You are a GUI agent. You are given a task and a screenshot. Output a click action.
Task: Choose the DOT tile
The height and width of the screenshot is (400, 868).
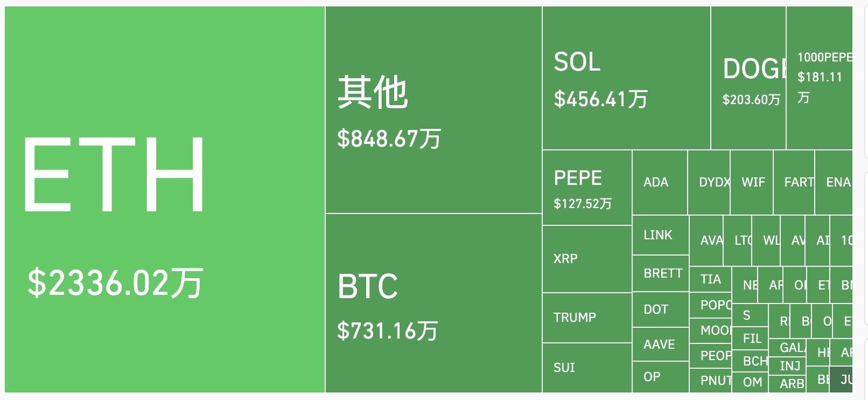click(661, 309)
